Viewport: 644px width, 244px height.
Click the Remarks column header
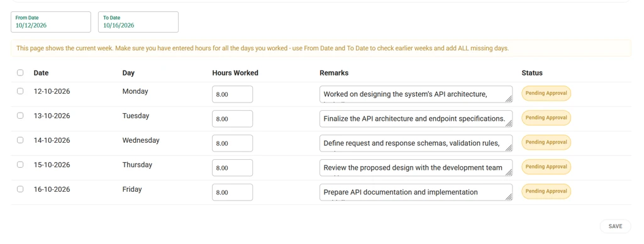pyautogui.click(x=334, y=73)
